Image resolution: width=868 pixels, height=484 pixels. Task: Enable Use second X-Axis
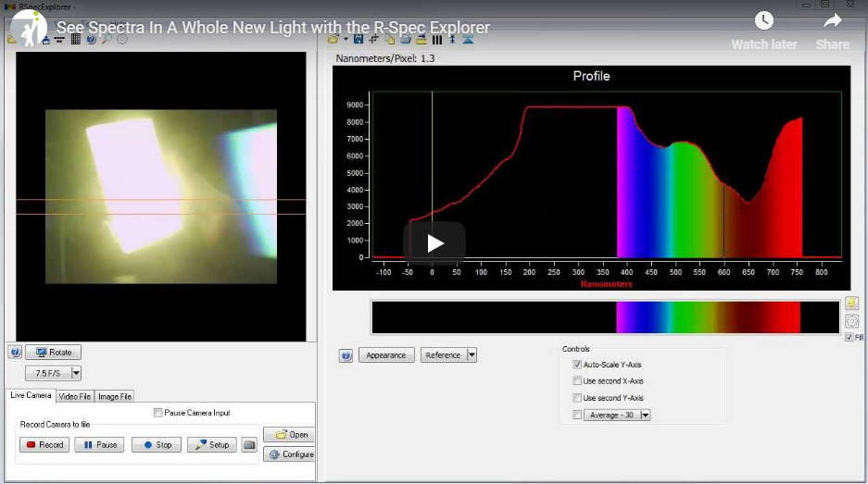pyautogui.click(x=577, y=381)
